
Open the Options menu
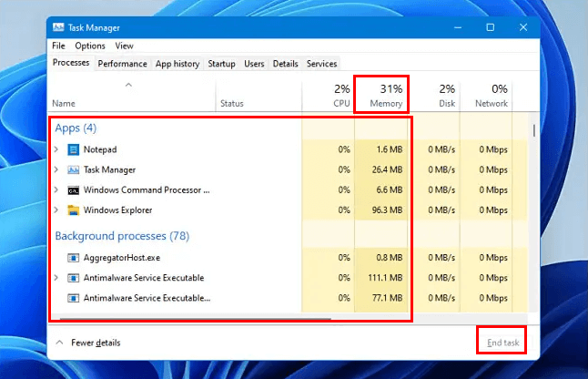pyautogui.click(x=90, y=46)
